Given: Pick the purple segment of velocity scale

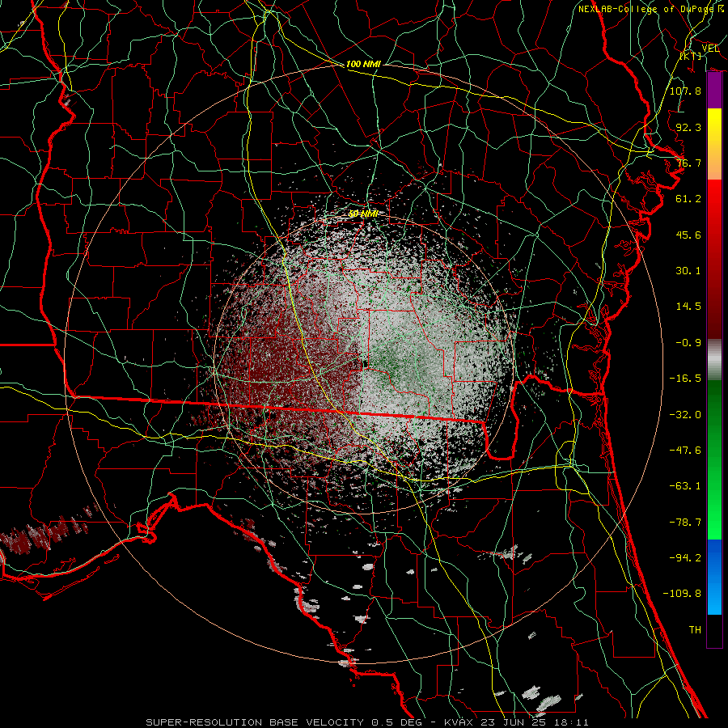Looking at the screenshot, I should [x=714, y=91].
